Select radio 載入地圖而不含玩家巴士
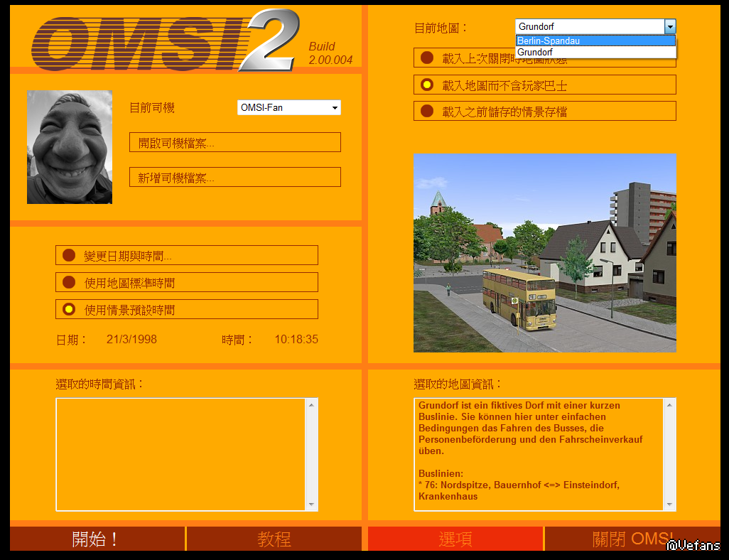Viewport: 729px width, 560px height. [x=544, y=85]
